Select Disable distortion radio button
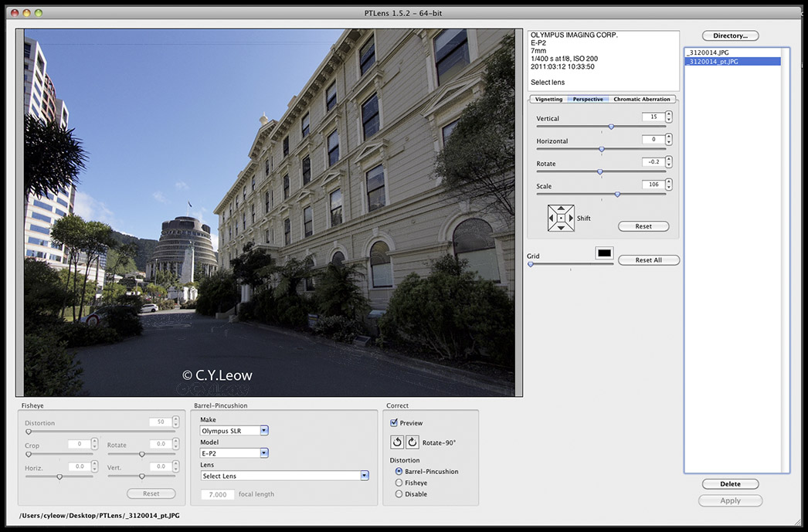The height and width of the screenshot is (532, 808). pos(399,494)
